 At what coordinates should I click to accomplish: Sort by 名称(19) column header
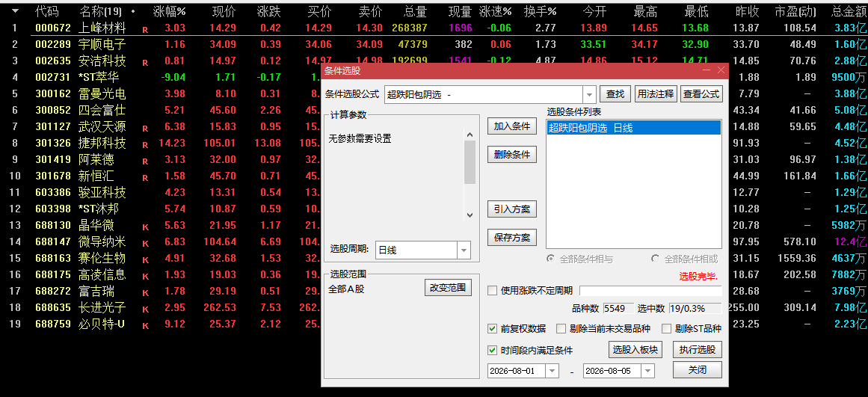[101, 11]
